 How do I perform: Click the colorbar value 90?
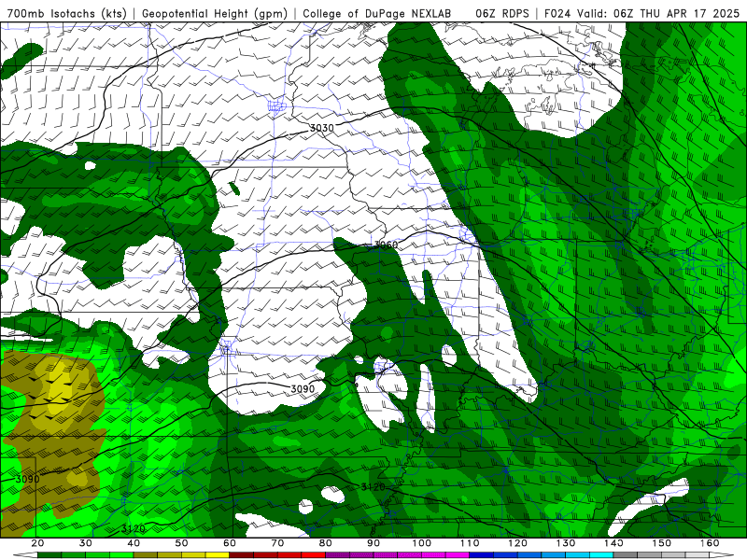coord(373,543)
